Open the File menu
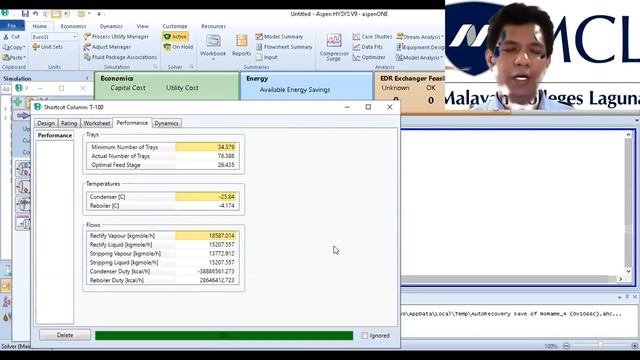 click(x=12, y=26)
